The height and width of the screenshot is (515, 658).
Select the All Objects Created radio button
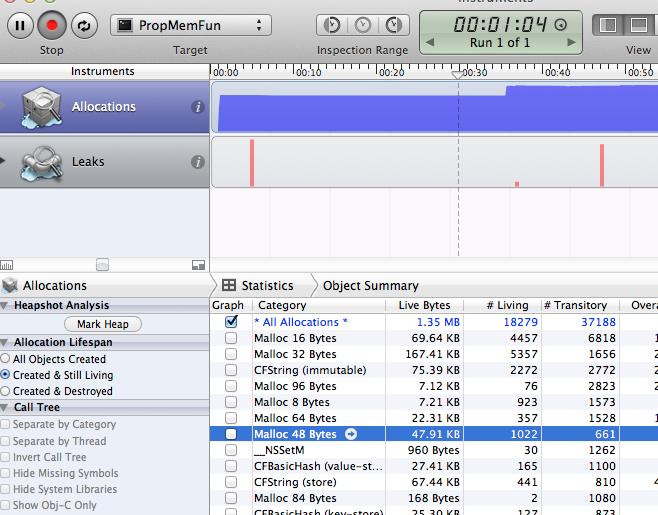6,359
